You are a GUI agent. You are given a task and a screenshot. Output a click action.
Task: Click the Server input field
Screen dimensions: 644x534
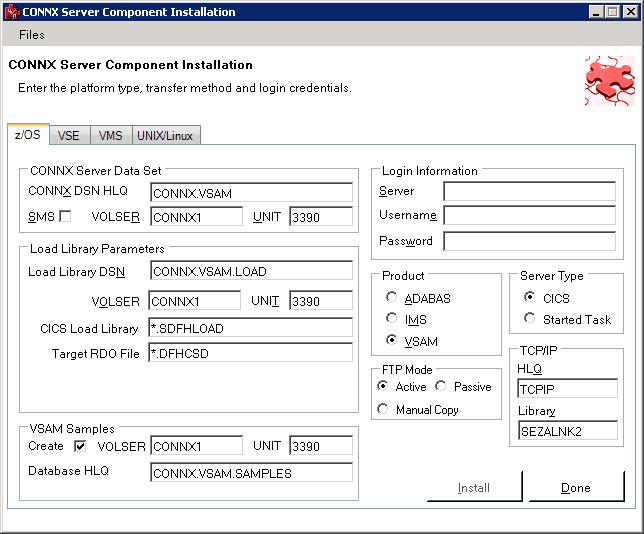click(x=529, y=191)
